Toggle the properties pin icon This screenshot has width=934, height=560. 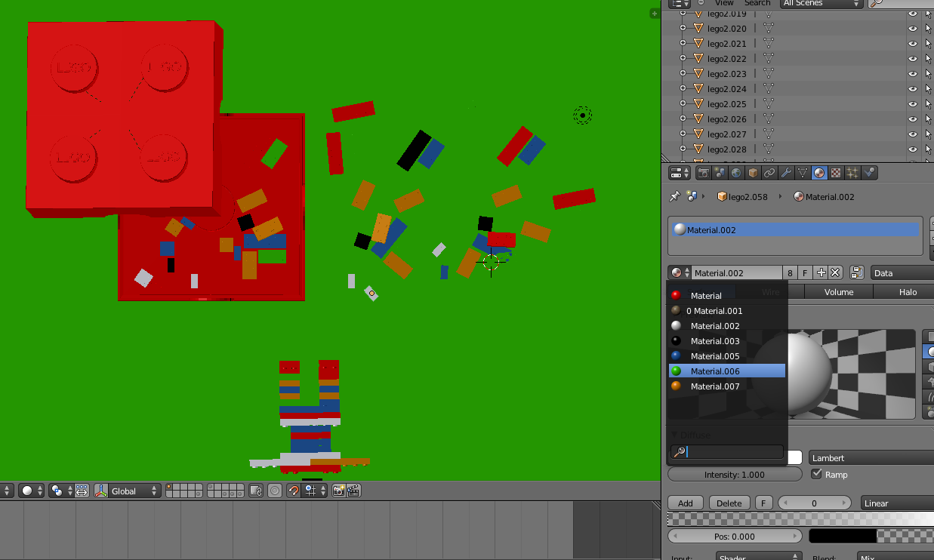pos(674,196)
